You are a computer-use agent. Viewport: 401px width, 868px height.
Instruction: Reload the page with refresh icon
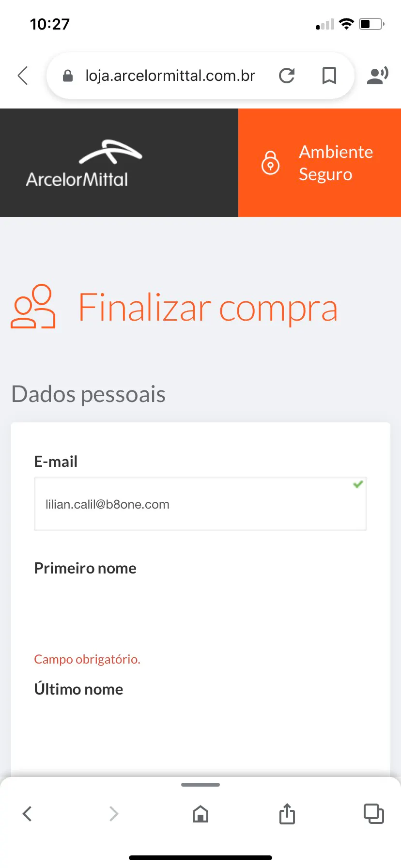click(287, 76)
